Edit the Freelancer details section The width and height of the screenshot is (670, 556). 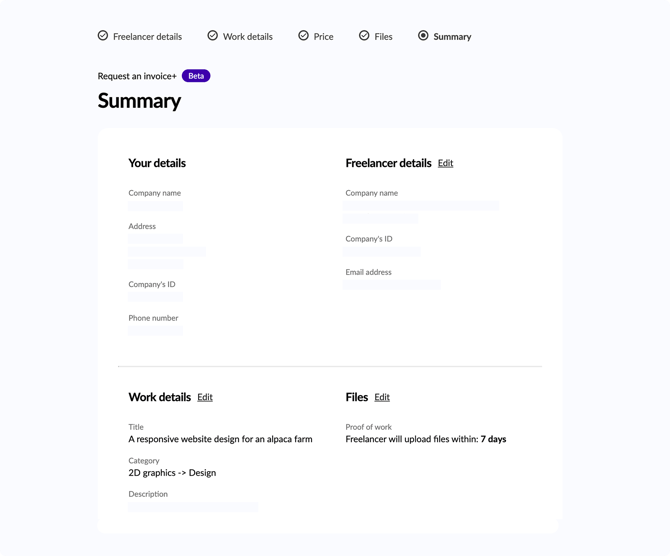[x=445, y=163]
